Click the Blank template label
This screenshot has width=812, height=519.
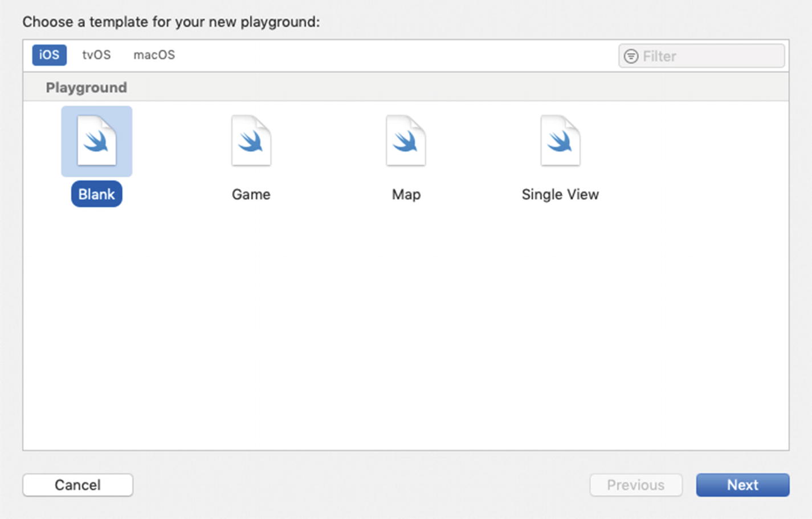pyautogui.click(x=97, y=194)
